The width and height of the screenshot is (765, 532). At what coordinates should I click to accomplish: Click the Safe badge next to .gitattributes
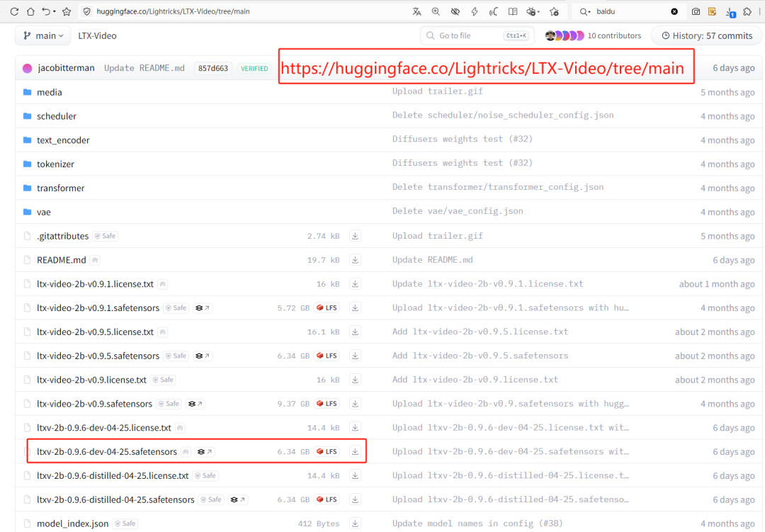(x=106, y=236)
